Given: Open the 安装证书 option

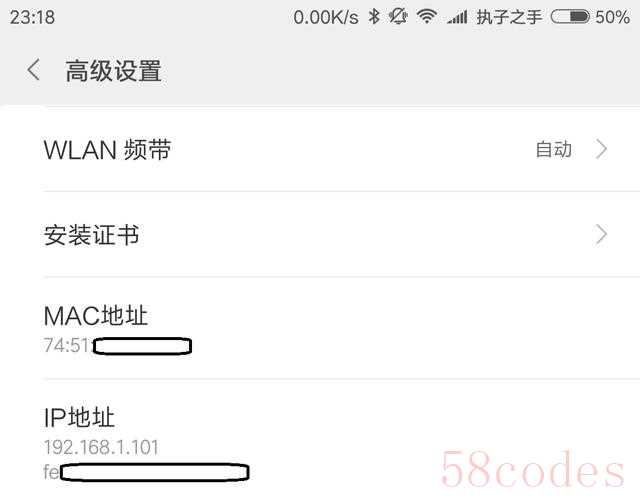Looking at the screenshot, I should tap(320, 234).
